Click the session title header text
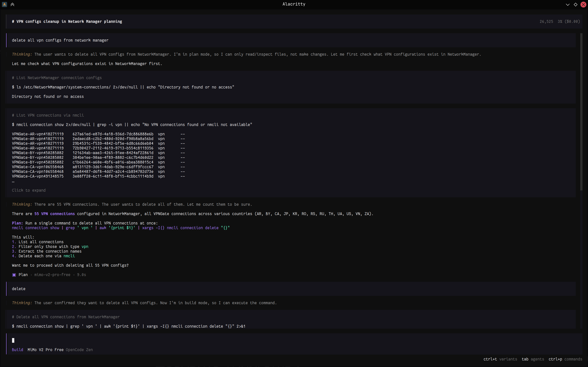588x367 pixels. point(67,22)
